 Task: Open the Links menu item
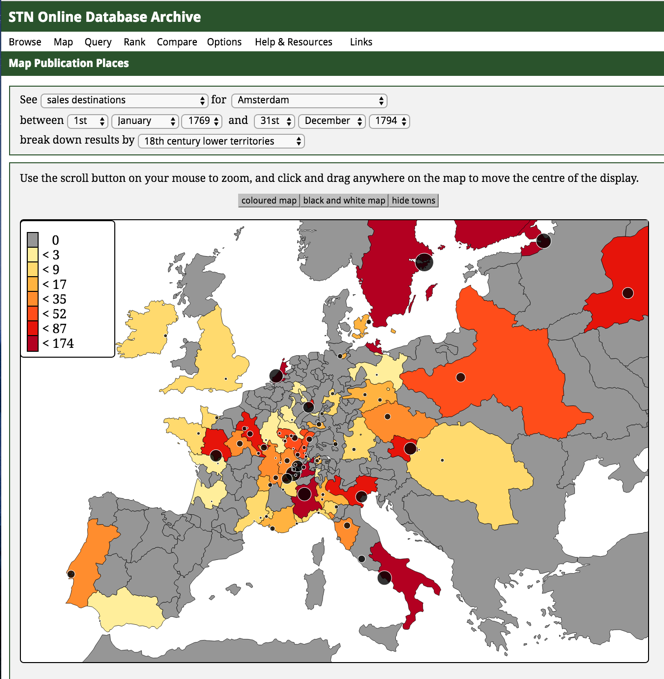tap(361, 42)
